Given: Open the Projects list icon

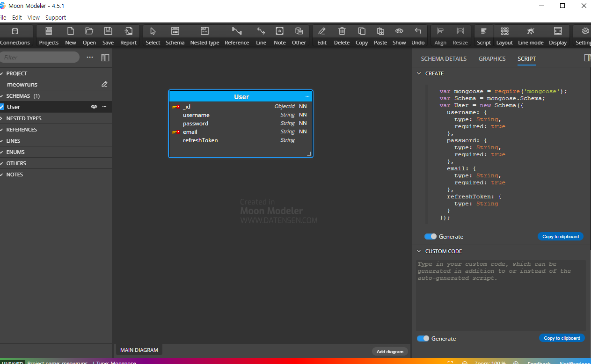Looking at the screenshot, I should 49,36.
